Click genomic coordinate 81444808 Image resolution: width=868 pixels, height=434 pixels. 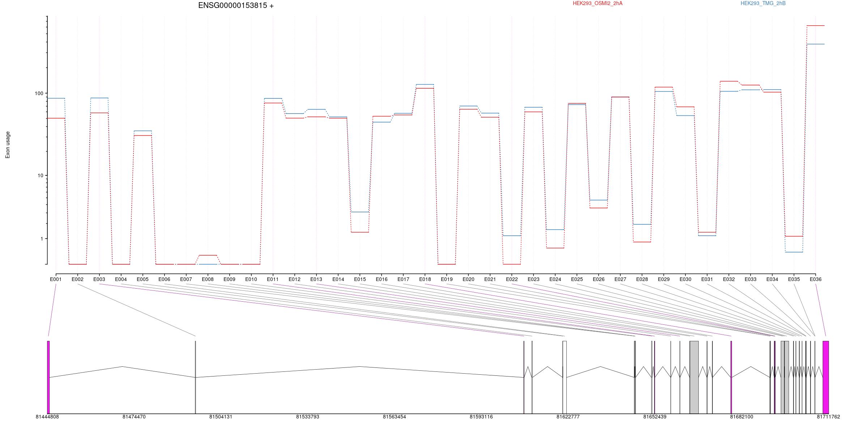point(47,417)
